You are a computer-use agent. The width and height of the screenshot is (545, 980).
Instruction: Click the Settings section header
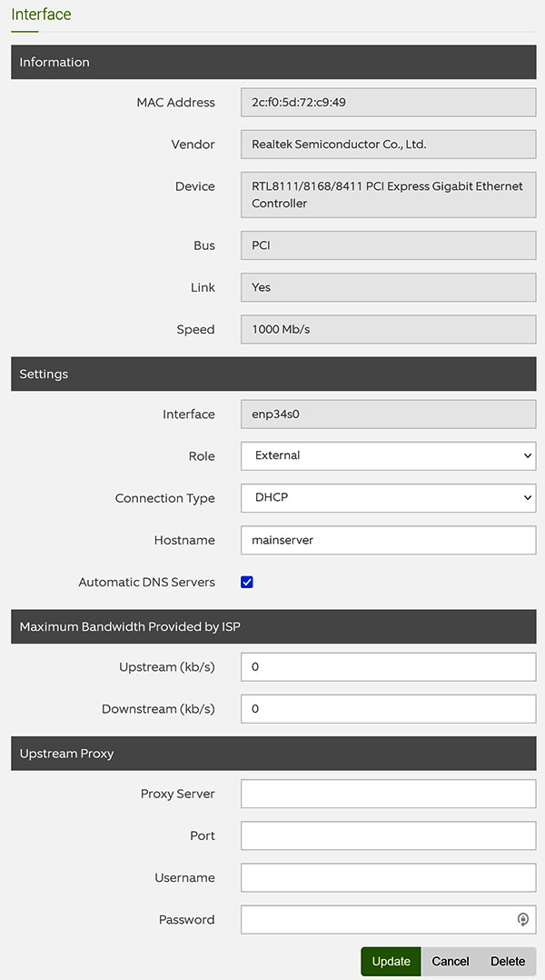coord(273,374)
